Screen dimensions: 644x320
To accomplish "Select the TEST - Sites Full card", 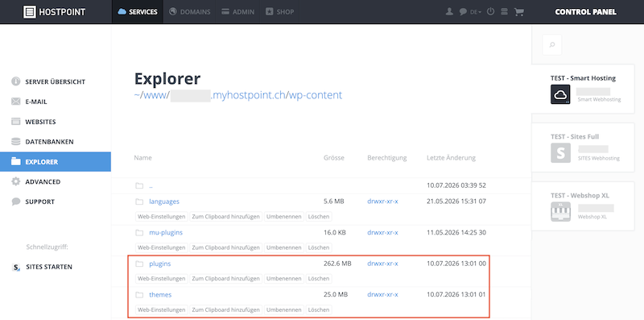I will click(x=583, y=148).
